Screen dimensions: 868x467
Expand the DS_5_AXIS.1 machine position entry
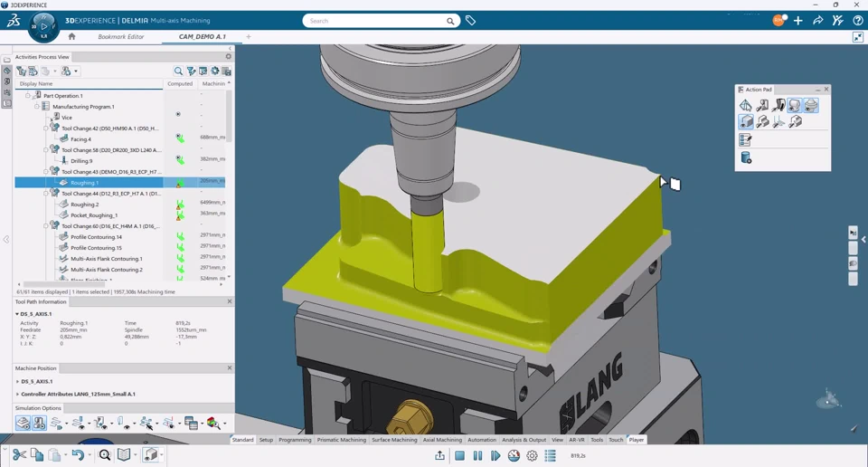point(17,382)
